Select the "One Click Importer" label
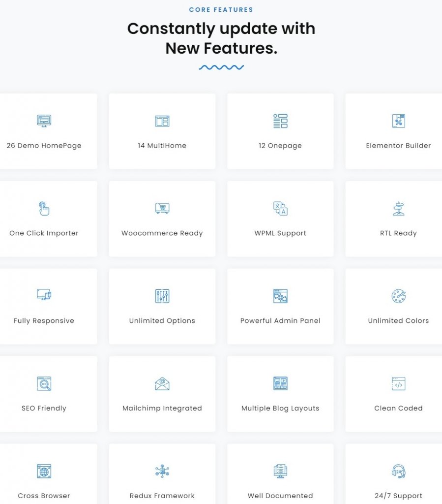The image size is (442, 504). 44,233
